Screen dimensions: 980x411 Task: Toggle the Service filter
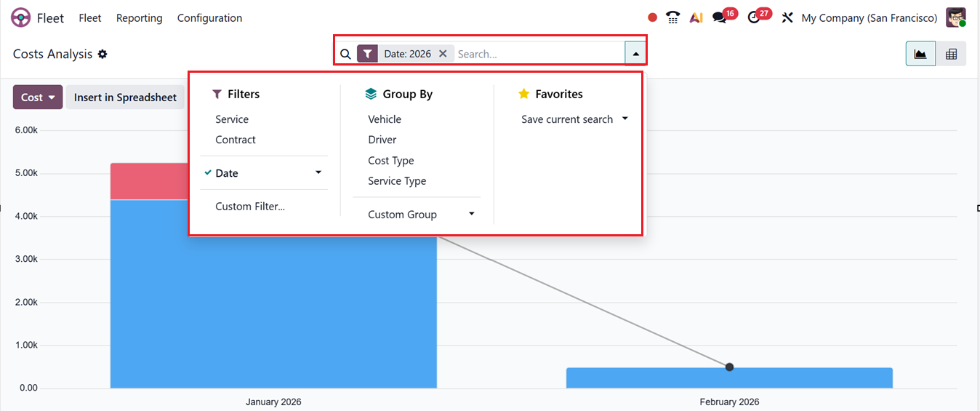(232, 119)
